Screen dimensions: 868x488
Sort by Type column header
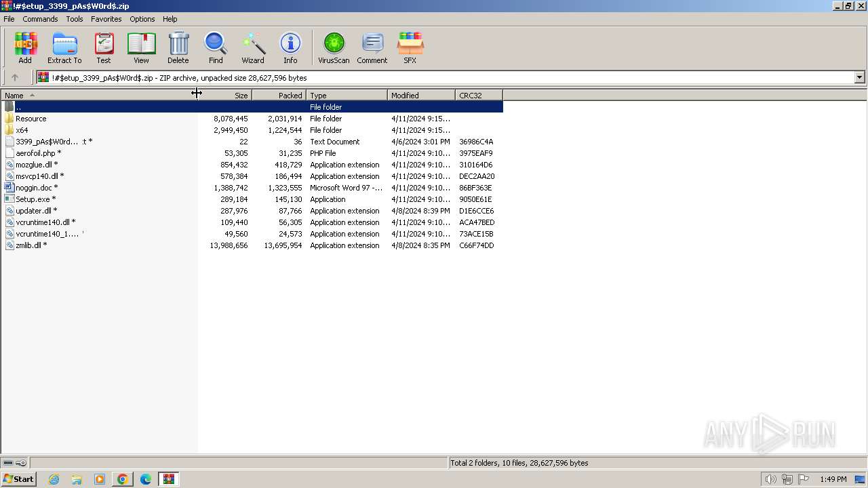(347, 96)
